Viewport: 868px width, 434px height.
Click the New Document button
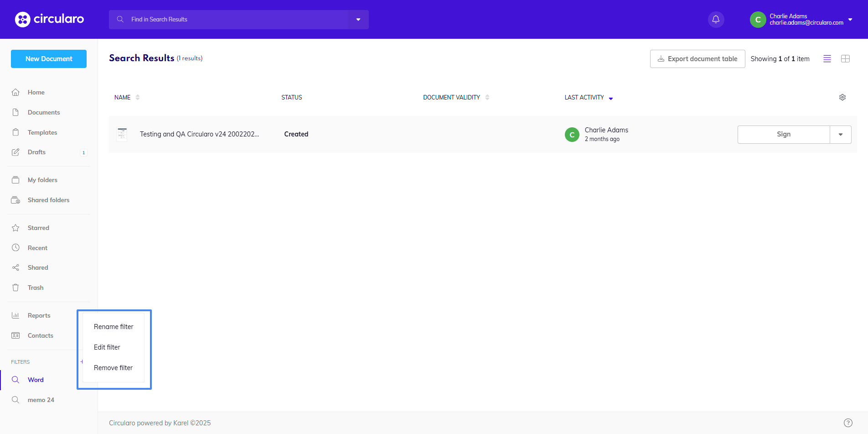49,59
